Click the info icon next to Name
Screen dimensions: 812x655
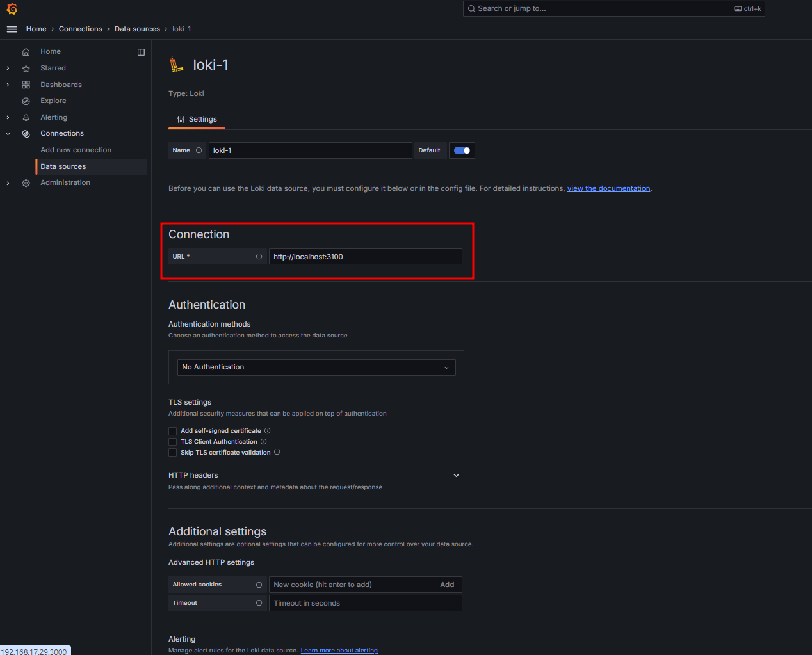tap(199, 150)
